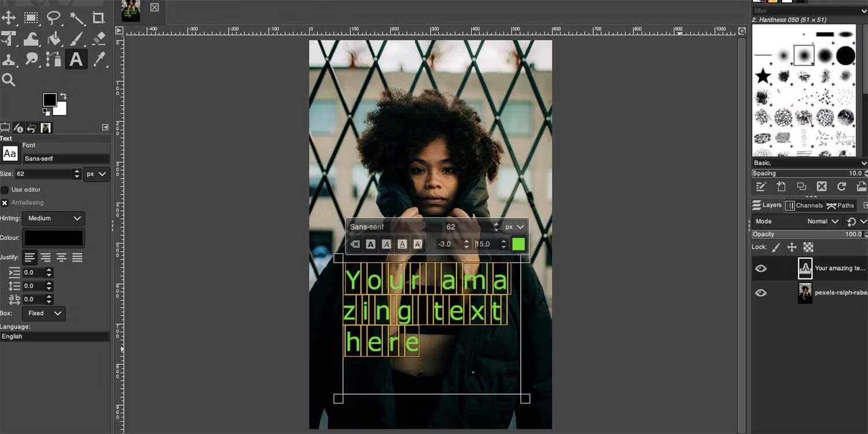Switch to the Layers tab

[767, 205]
